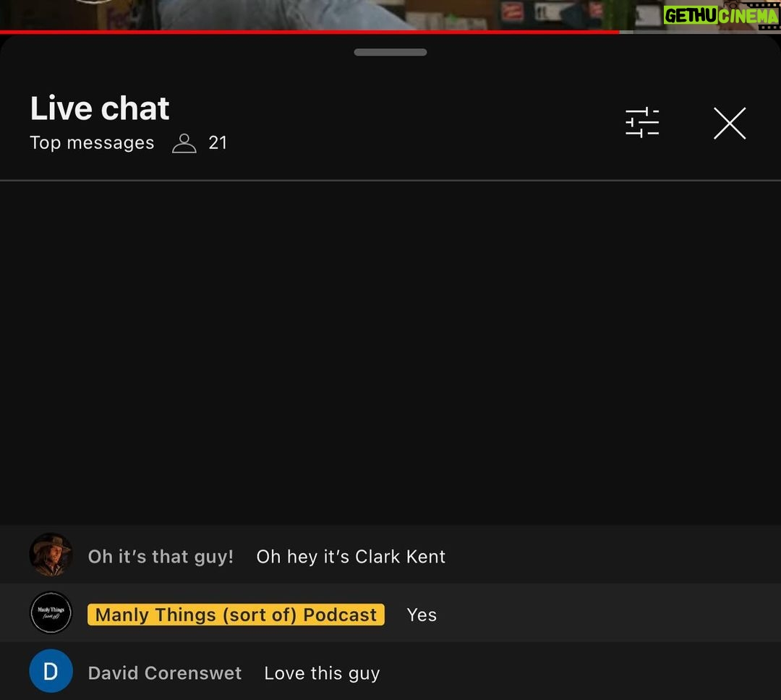The height and width of the screenshot is (700, 781).
Task: Tap the cowboy hat profile avatar
Action: [51, 555]
